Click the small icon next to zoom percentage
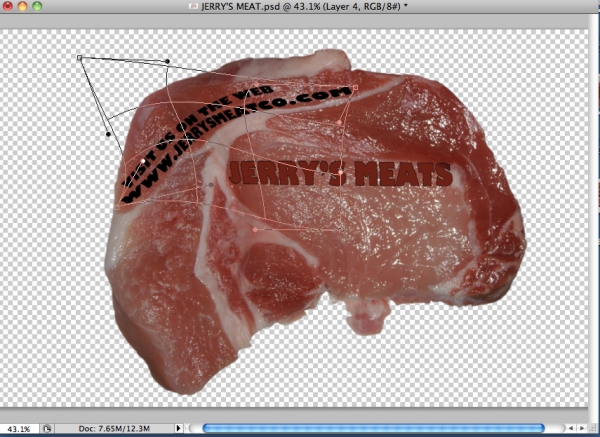Viewport: 600px width, 437px height. point(47,429)
